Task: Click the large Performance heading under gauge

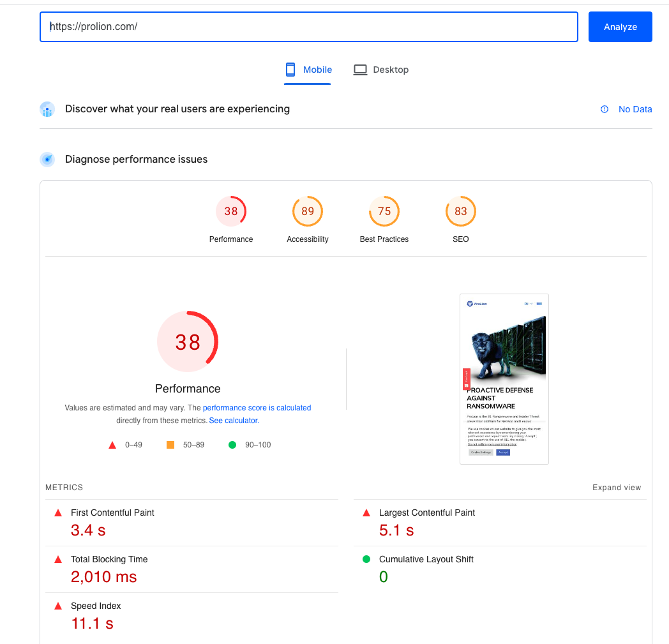Action: [188, 389]
